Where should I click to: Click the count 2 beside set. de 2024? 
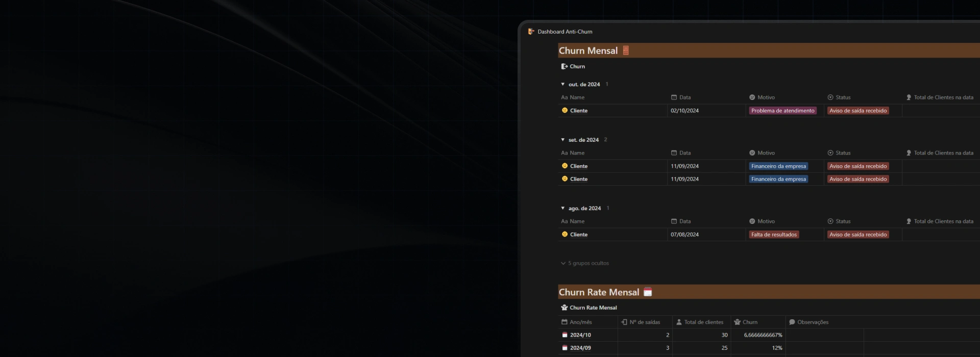(x=605, y=140)
